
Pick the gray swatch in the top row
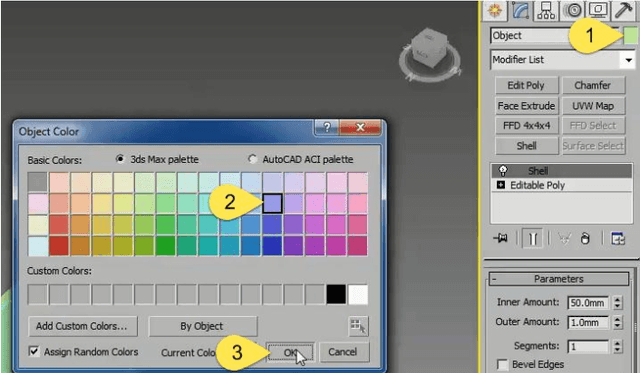tap(38, 182)
